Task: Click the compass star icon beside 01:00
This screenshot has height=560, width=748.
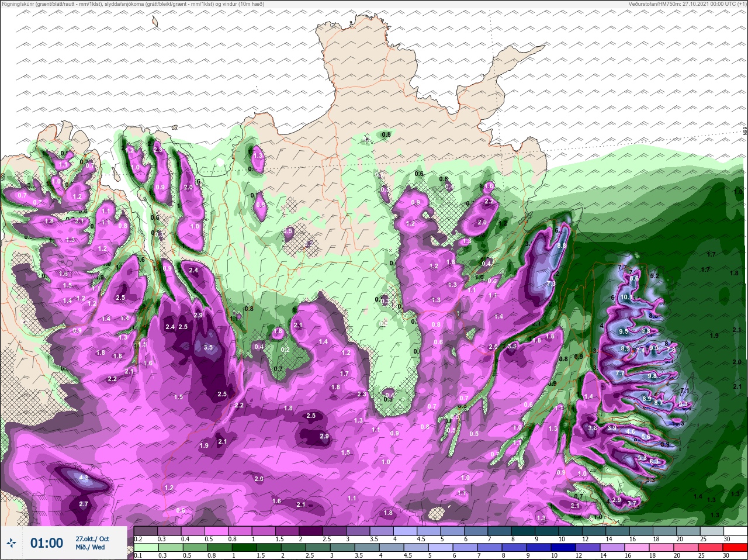Action: tap(11, 543)
